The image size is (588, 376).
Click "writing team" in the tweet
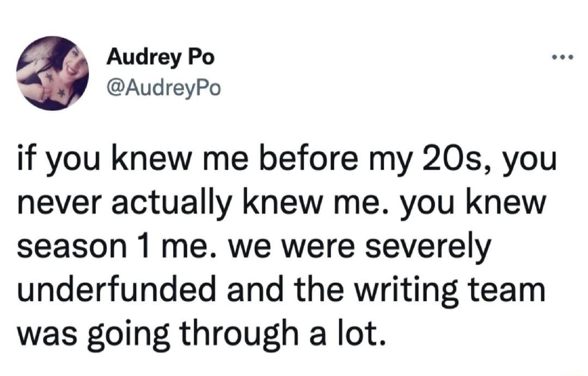click(x=449, y=292)
